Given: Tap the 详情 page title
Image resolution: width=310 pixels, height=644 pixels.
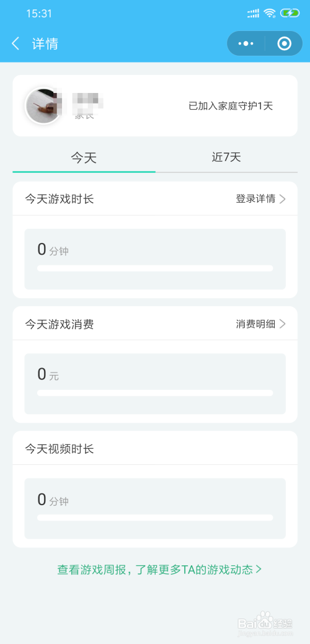Looking at the screenshot, I should point(45,43).
